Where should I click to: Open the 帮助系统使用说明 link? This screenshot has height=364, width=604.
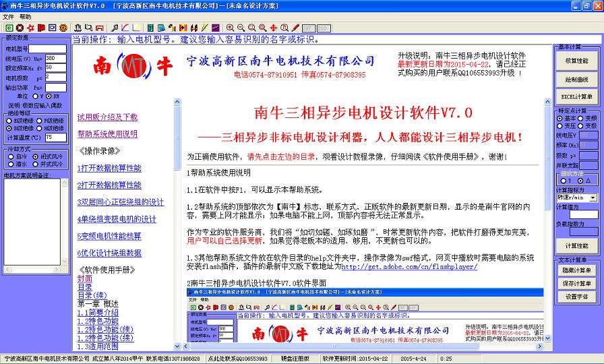[x=107, y=134]
